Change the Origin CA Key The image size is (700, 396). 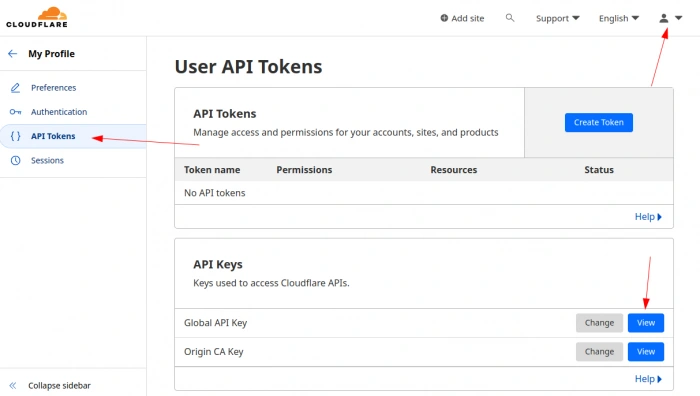click(599, 351)
